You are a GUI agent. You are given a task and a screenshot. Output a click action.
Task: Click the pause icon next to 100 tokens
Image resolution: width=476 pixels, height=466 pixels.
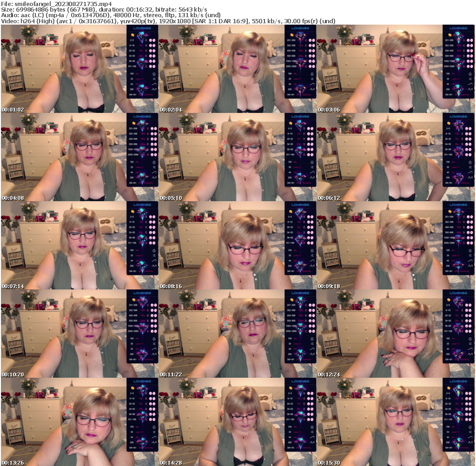pos(154,74)
